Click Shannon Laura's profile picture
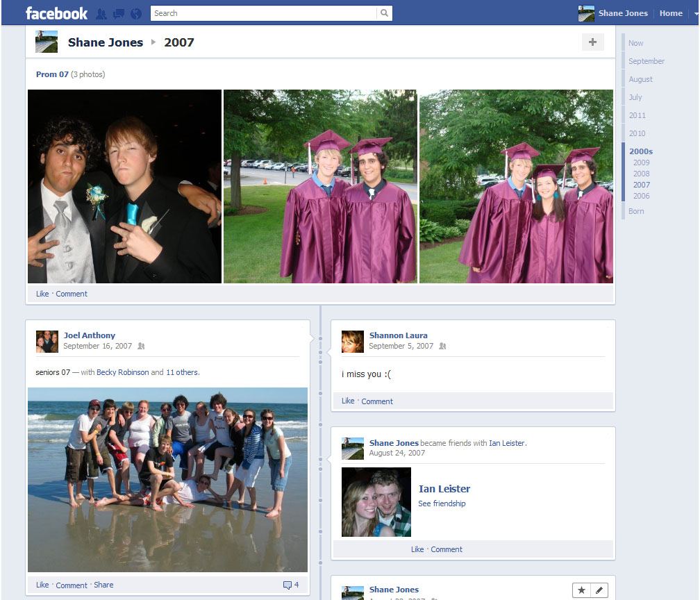The height and width of the screenshot is (600, 700). 353,342
